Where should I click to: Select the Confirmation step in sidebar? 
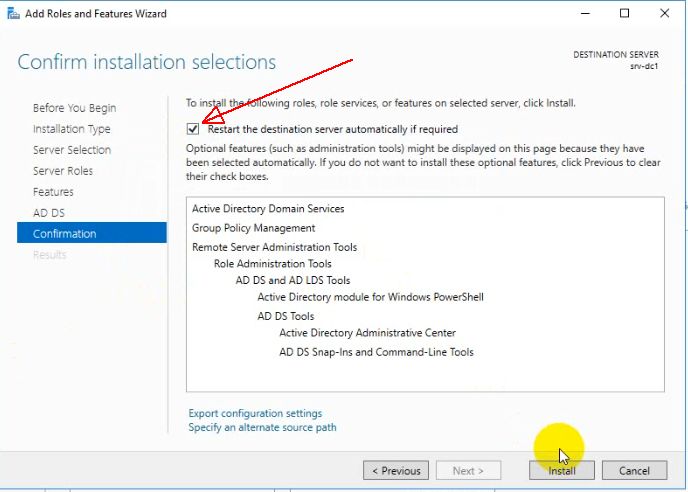[x=92, y=233]
